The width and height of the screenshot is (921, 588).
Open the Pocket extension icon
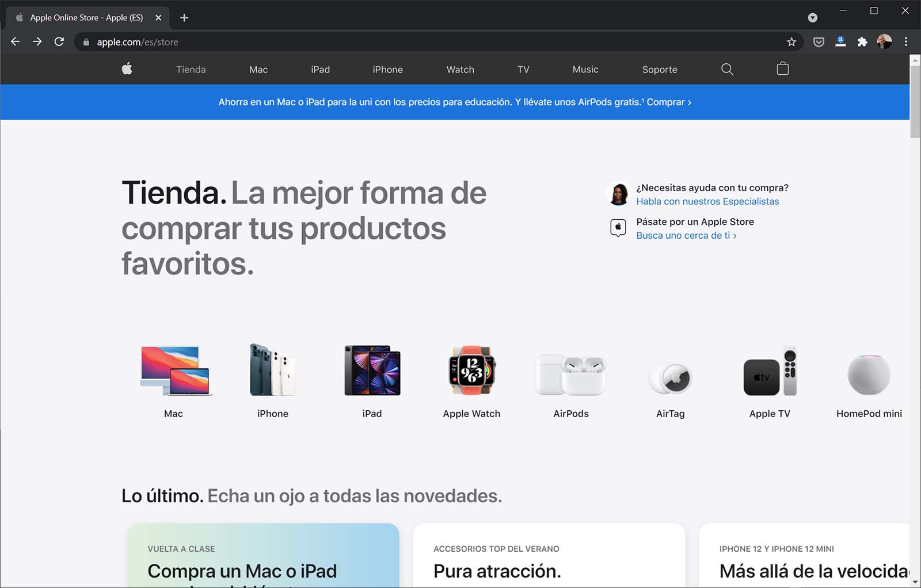point(819,41)
